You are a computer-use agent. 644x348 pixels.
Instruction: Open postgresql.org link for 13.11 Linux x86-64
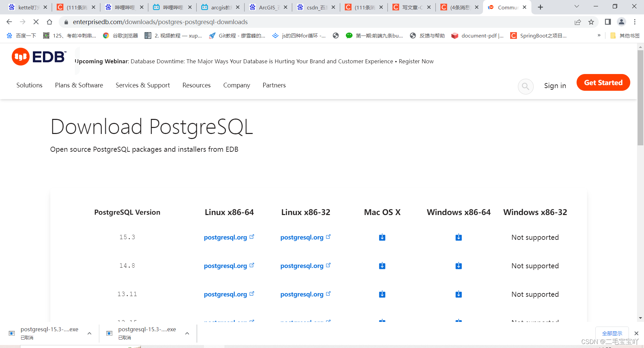(x=229, y=294)
